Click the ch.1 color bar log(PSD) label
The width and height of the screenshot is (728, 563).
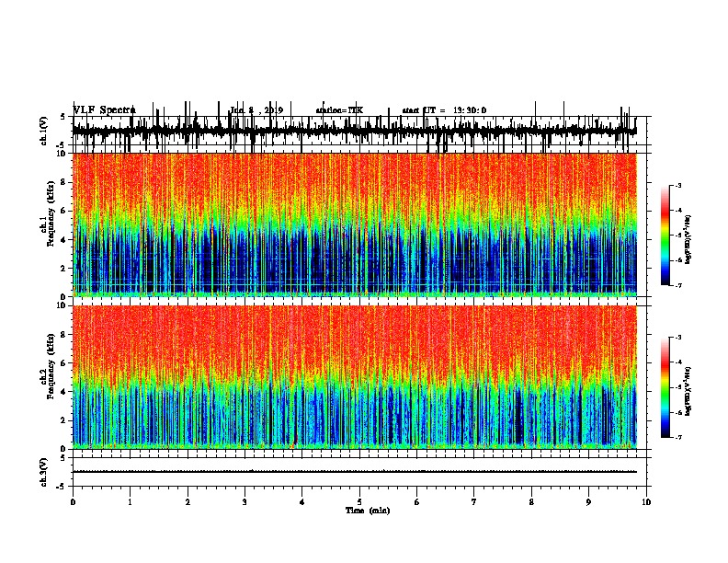(688, 239)
